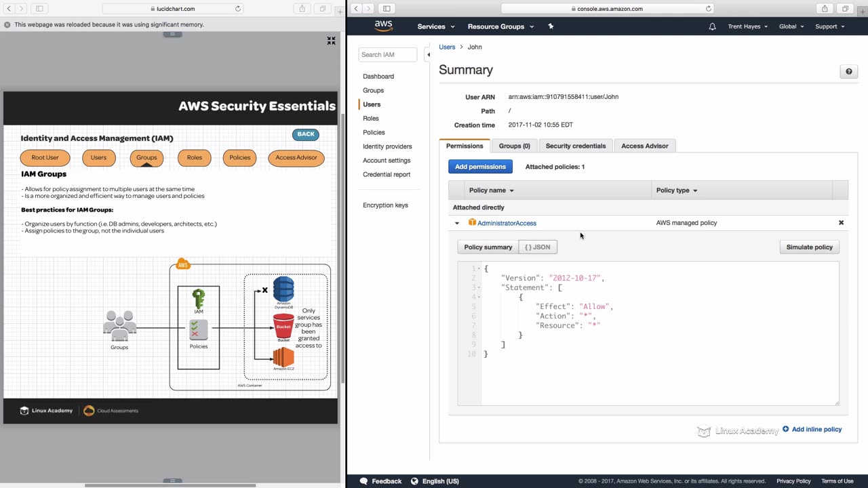Screen dimensions: 868x488
Task: Click the Add permissions button
Action: click(480, 167)
